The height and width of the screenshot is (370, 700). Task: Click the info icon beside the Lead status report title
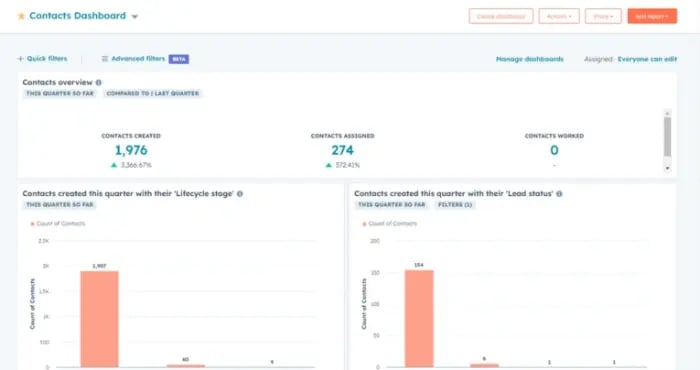point(559,194)
